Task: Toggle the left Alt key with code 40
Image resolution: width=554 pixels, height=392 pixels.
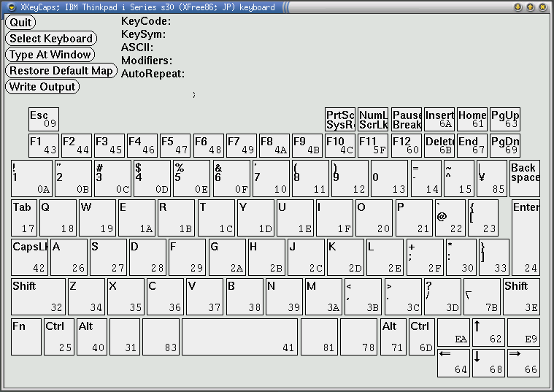Action: 92,337
